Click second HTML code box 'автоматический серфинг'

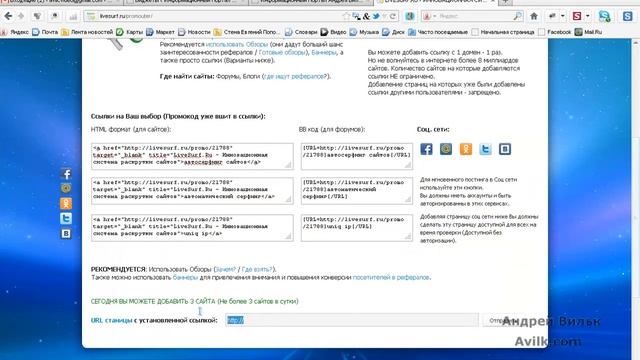click(192, 191)
